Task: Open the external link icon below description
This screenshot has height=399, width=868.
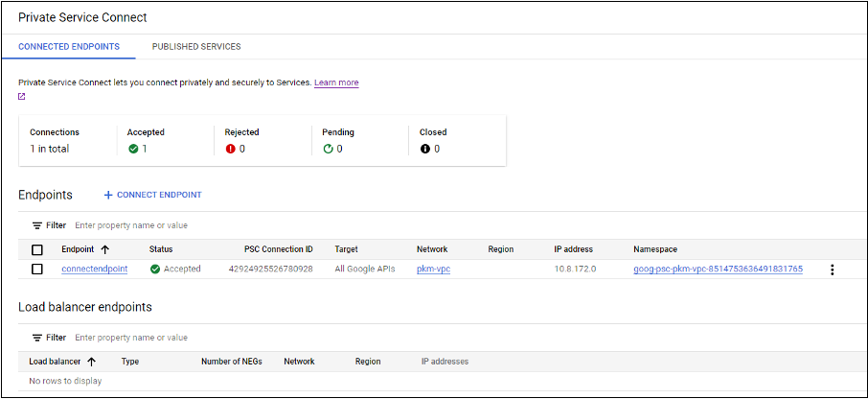Action: pyautogui.click(x=22, y=97)
